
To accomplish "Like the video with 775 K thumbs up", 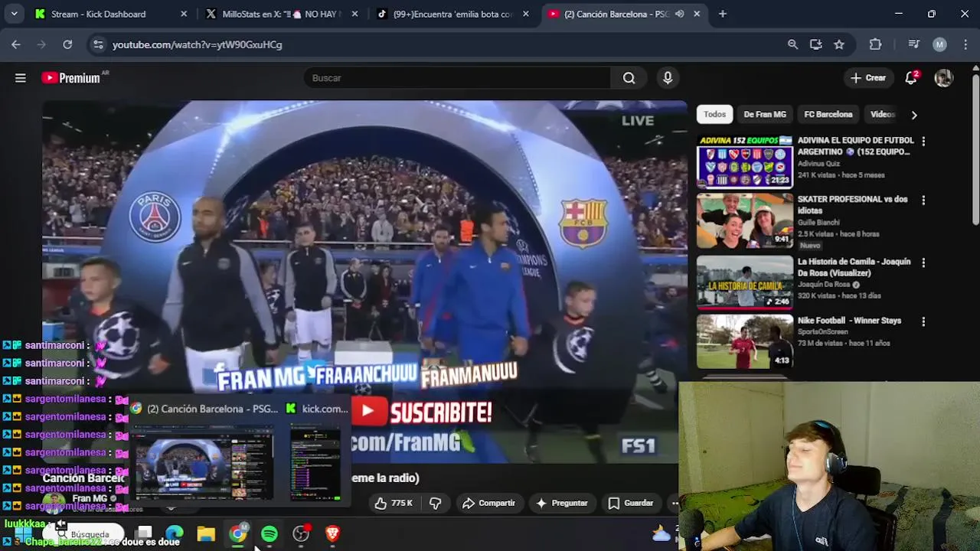I will pyautogui.click(x=394, y=503).
